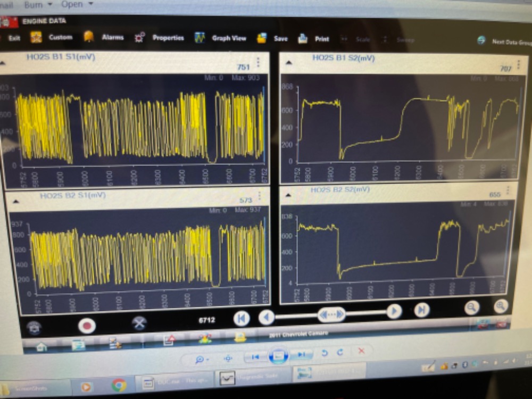Open the Custom data list icon
The height and width of the screenshot is (399, 532).
click(x=36, y=37)
